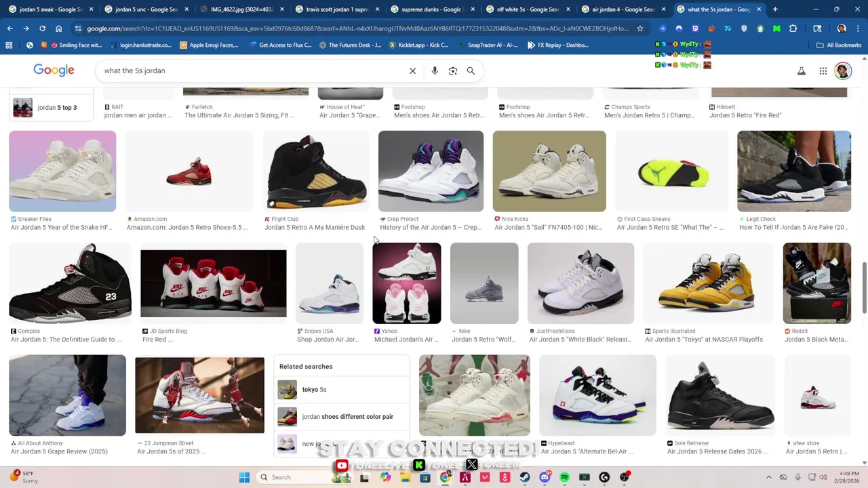Switch to the 'travis scott jordan 1' tab
868x488 pixels.
336,9
